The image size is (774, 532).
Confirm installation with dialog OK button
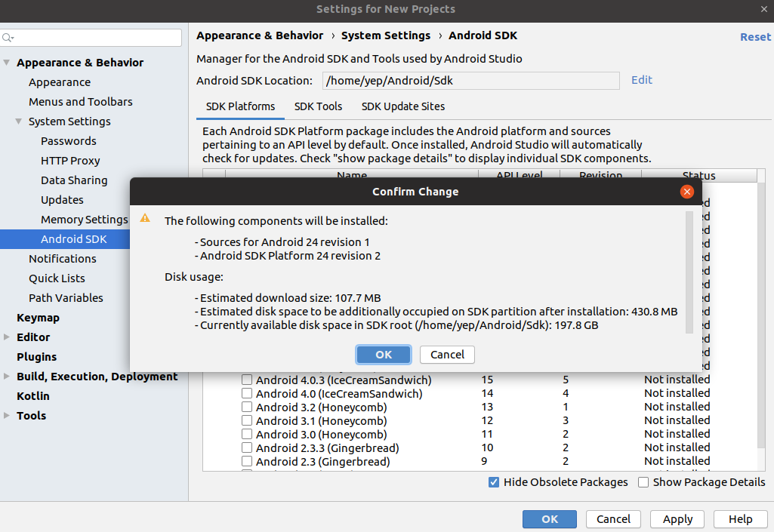pyautogui.click(x=384, y=355)
